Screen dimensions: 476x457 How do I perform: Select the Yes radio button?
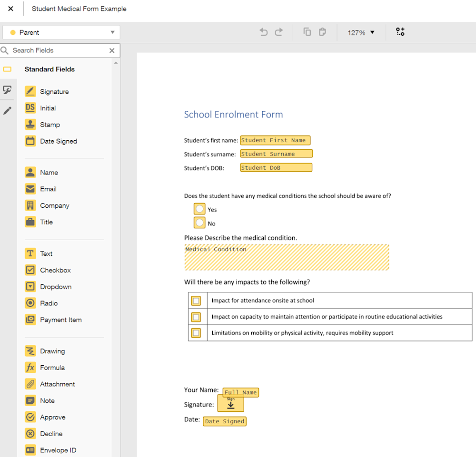pos(199,208)
